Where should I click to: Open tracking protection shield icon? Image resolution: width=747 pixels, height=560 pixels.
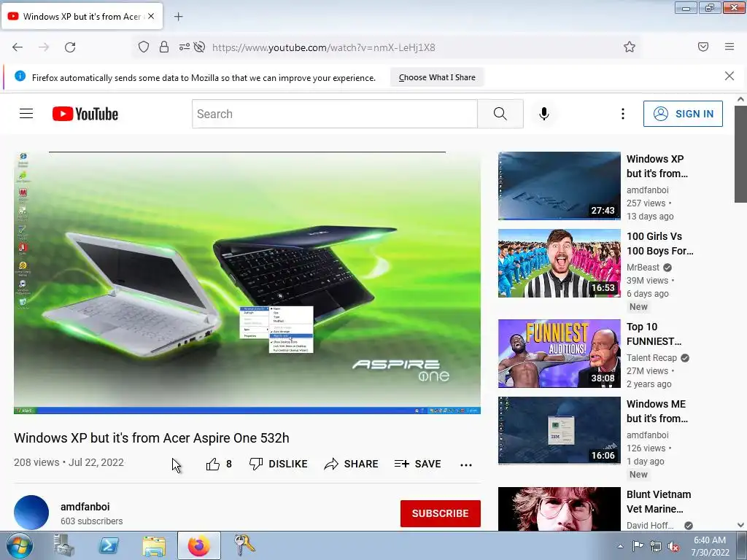(x=144, y=47)
